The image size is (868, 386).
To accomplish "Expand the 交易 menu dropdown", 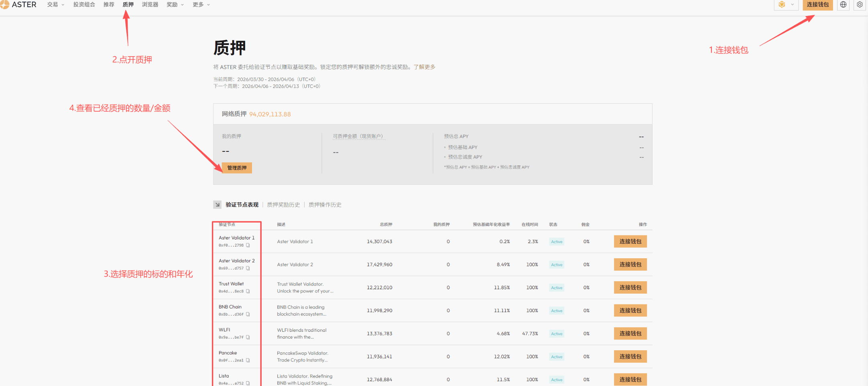I will (x=55, y=5).
